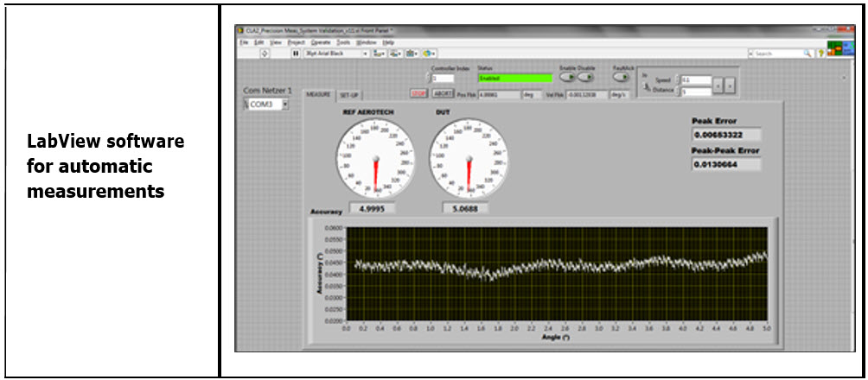Click the 5.0688 DUT readout
The image size is (868, 380).
[x=466, y=208]
